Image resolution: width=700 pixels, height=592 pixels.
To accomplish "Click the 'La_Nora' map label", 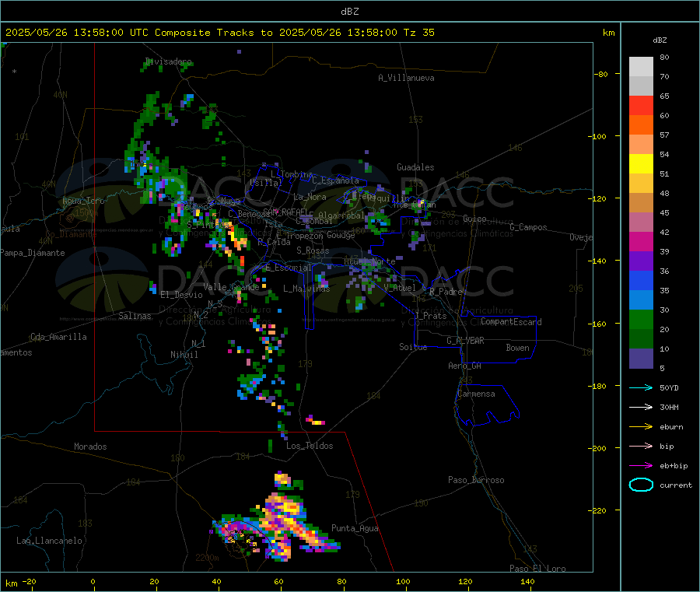I will pos(310,197).
